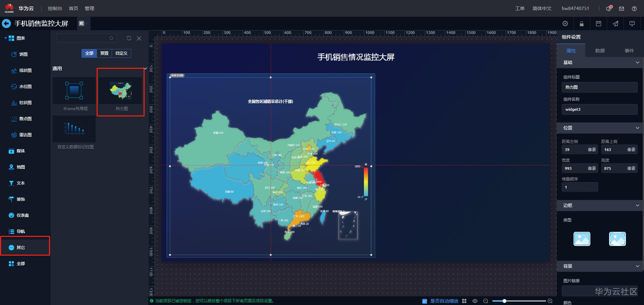Open the page settings gear icon

tap(565, 23)
